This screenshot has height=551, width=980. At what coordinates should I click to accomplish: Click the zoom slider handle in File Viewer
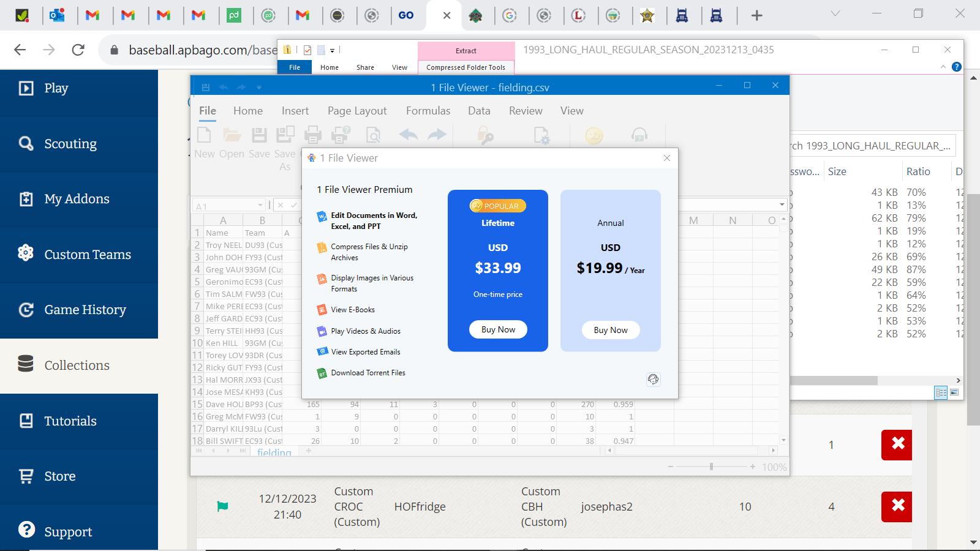[x=711, y=467]
